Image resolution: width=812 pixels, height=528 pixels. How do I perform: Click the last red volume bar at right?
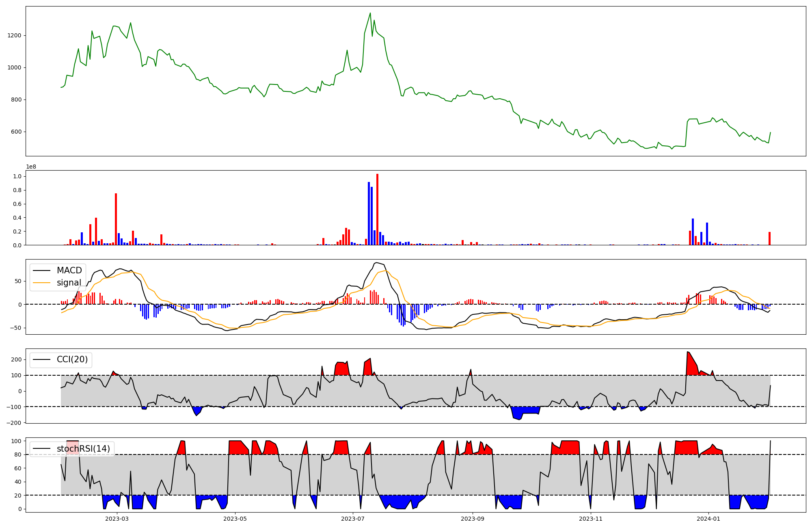pyautogui.click(x=769, y=238)
